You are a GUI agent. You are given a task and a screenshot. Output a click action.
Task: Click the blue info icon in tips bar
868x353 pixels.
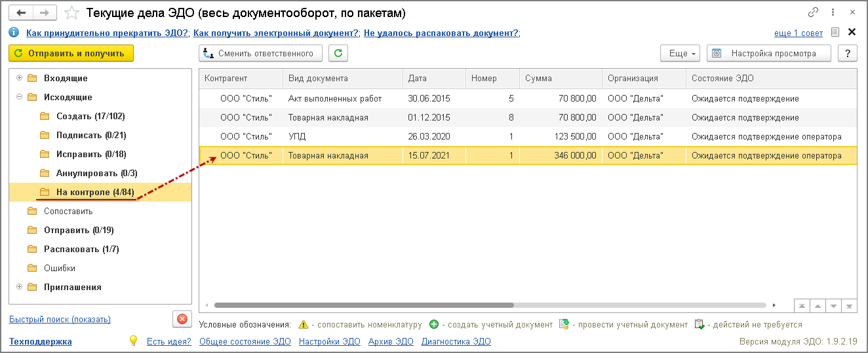14,33
